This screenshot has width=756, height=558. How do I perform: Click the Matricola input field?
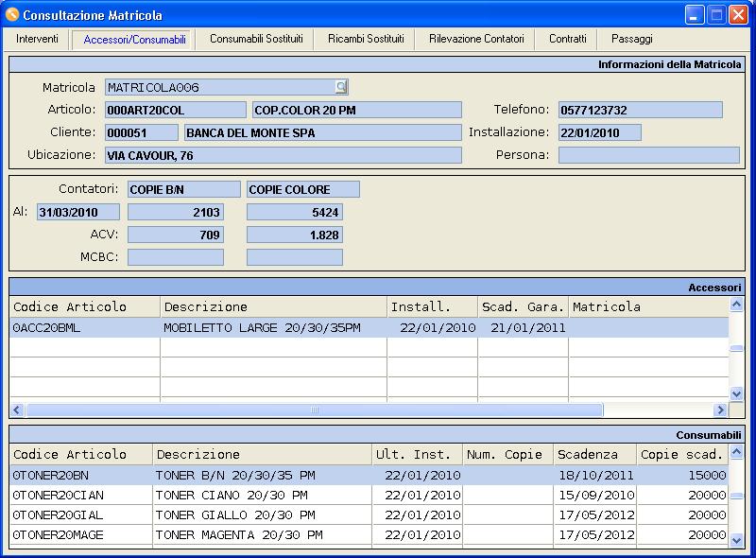(x=220, y=87)
